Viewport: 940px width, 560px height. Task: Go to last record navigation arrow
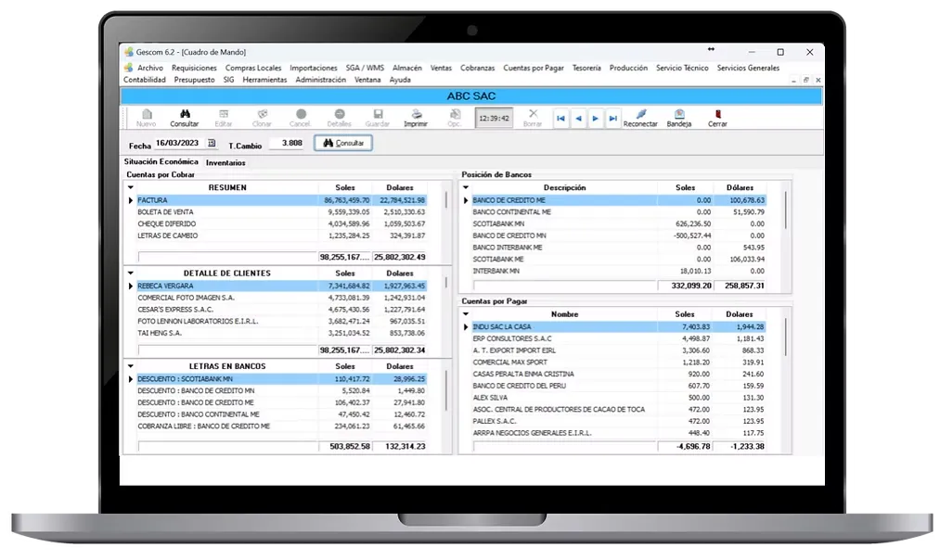pos(612,119)
